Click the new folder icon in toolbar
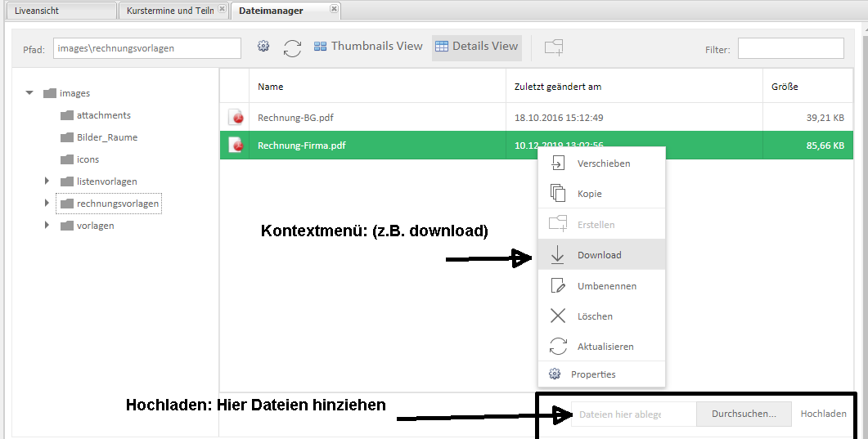The image size is (868, 439). click(554, 47)
